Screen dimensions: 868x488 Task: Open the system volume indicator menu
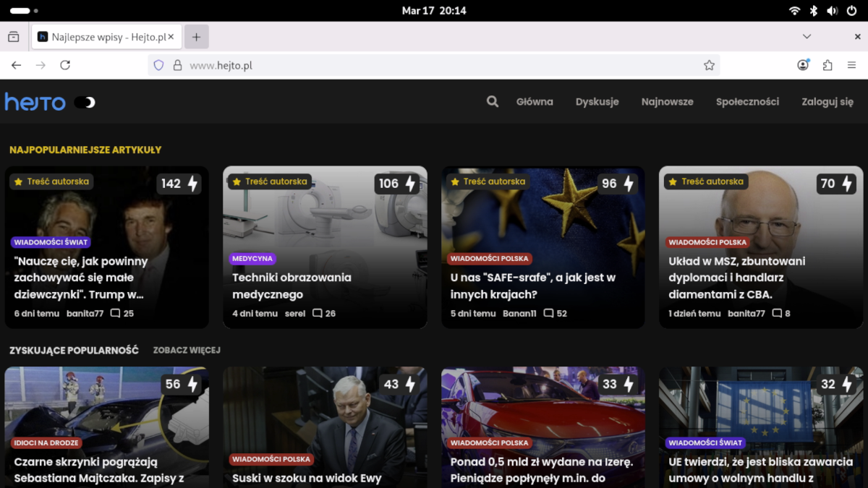pos(832,11)
